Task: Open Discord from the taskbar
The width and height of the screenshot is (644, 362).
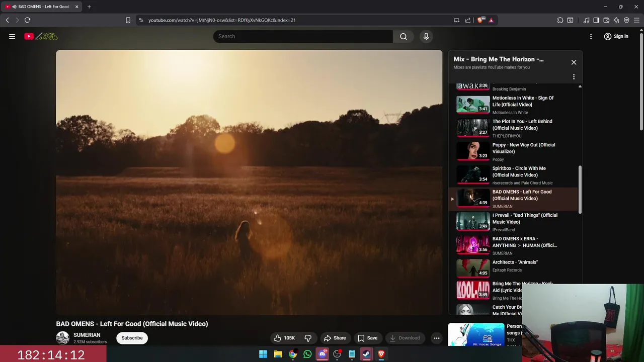Action: [323, 354]
